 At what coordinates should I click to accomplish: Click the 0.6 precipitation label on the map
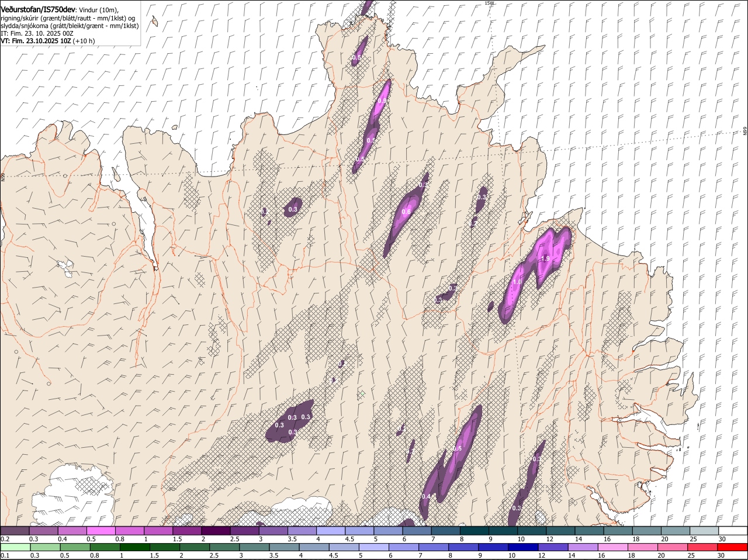pos(406,212)
